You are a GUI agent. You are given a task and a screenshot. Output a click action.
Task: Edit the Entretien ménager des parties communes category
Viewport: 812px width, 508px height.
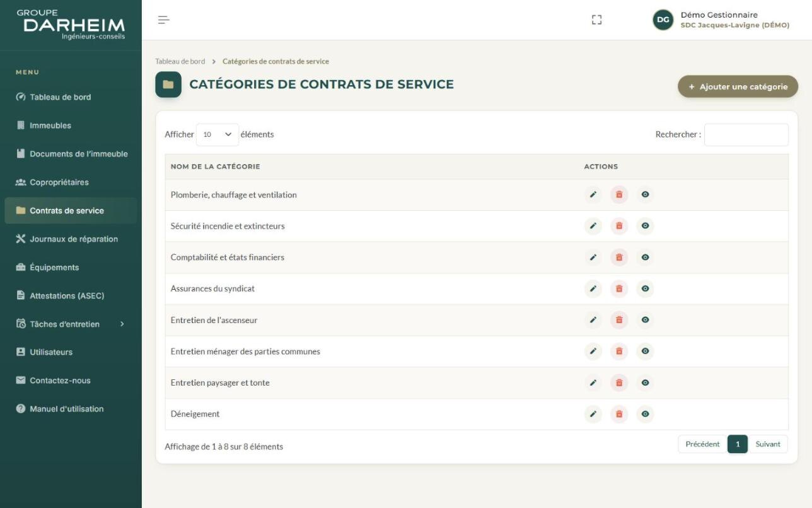pyautogui.click(x=593, y=351)
